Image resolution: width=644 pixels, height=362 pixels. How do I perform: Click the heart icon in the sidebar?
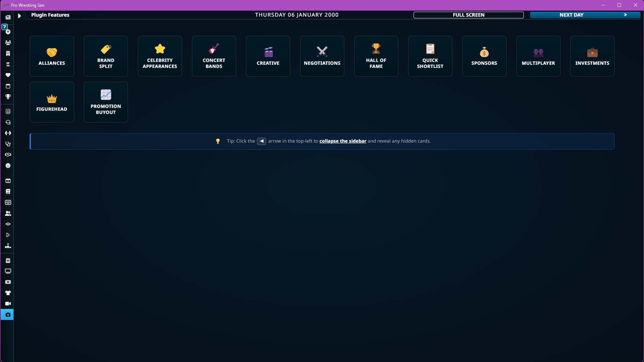[8, 75]
